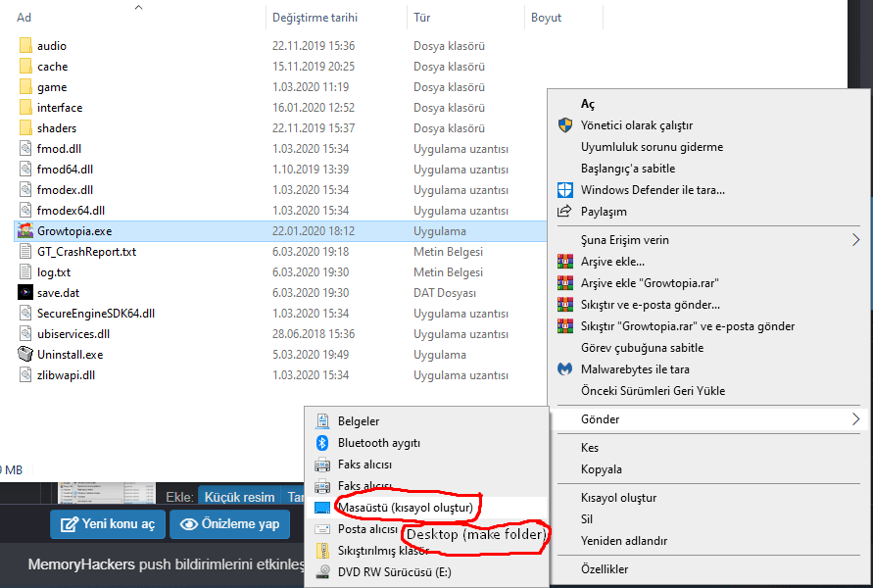
Task: Sort by Boyut column header
Action: [546, 18]
